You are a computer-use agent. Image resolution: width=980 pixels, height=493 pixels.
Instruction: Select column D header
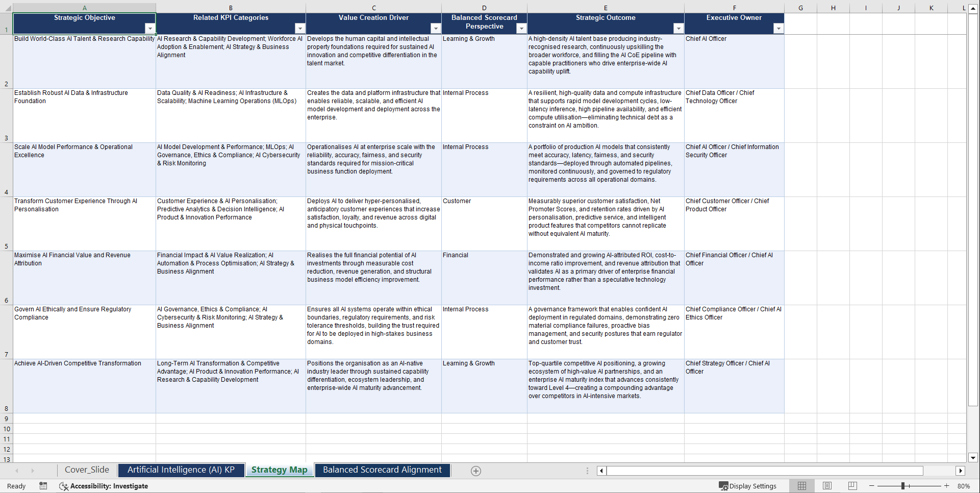pos(484,8)
